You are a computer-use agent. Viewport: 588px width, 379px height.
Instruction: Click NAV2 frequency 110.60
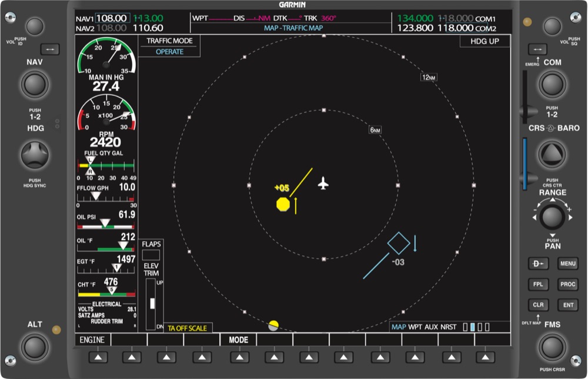tap(148, 28)
